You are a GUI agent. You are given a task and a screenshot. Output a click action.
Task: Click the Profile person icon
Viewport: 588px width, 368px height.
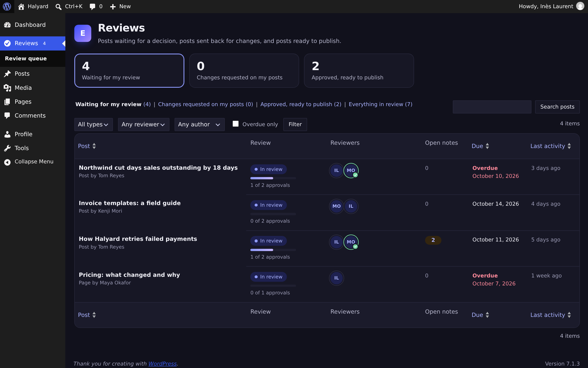pyautogui.click(x=7, y=134)
